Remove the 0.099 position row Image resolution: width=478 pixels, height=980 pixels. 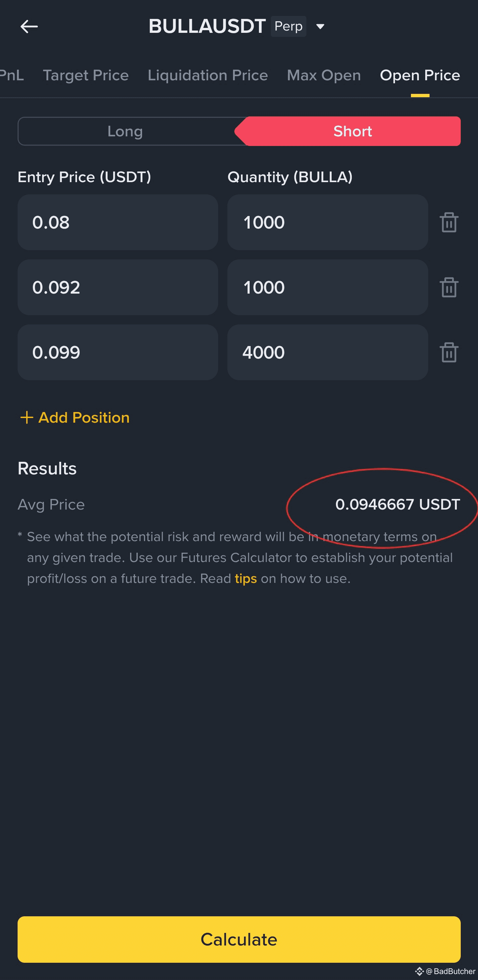(x=449, y=352)
